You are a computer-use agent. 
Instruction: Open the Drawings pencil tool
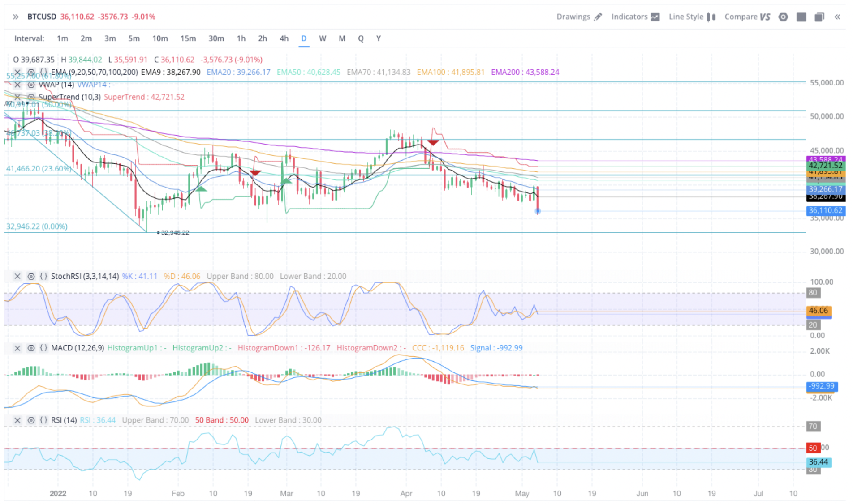[598, 17]
